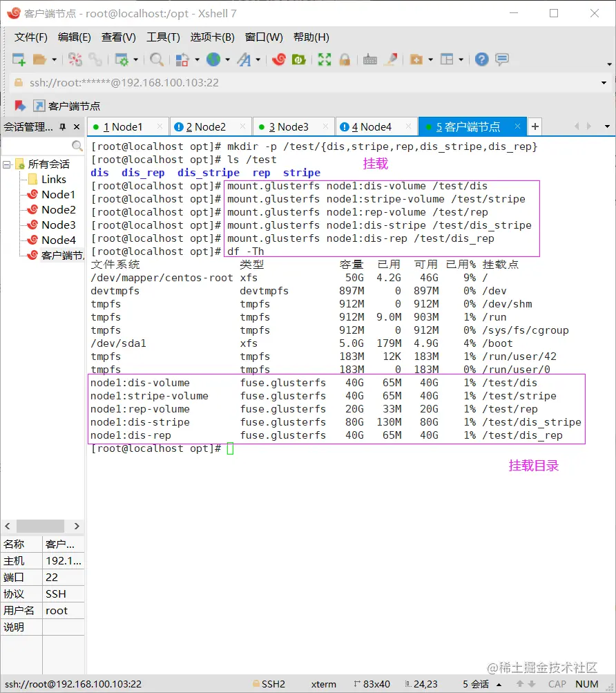This screenshot has width=616, height=693.
Task: Click the lock screen padlock icon
Action: (x=345, y=59)
